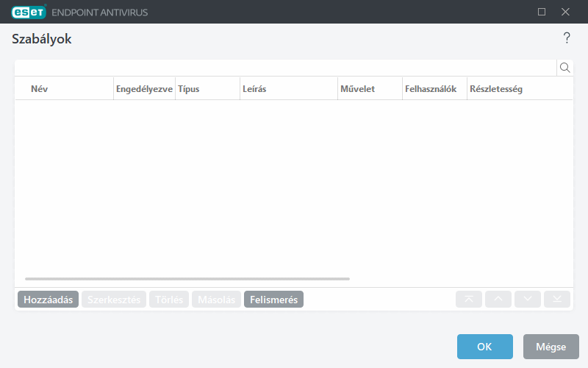This screenshot has width=588, height=368.
Task: Click the Szerkesztés button
Action: pyautogui.click(x=114, y=300)
